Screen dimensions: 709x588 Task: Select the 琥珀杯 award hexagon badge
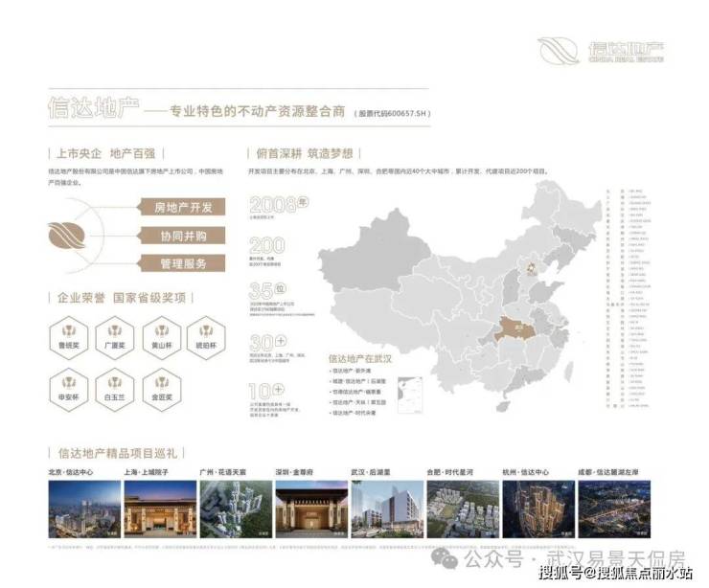point(206,338)
